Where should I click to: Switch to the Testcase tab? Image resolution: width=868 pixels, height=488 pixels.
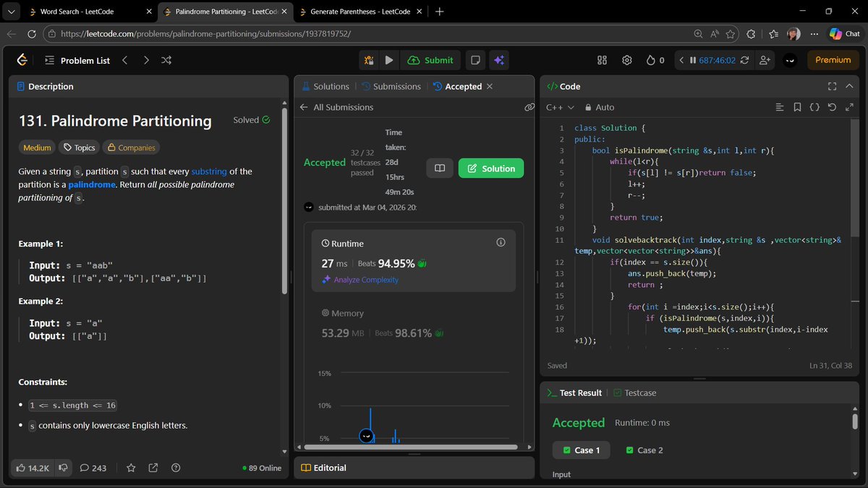635,393
